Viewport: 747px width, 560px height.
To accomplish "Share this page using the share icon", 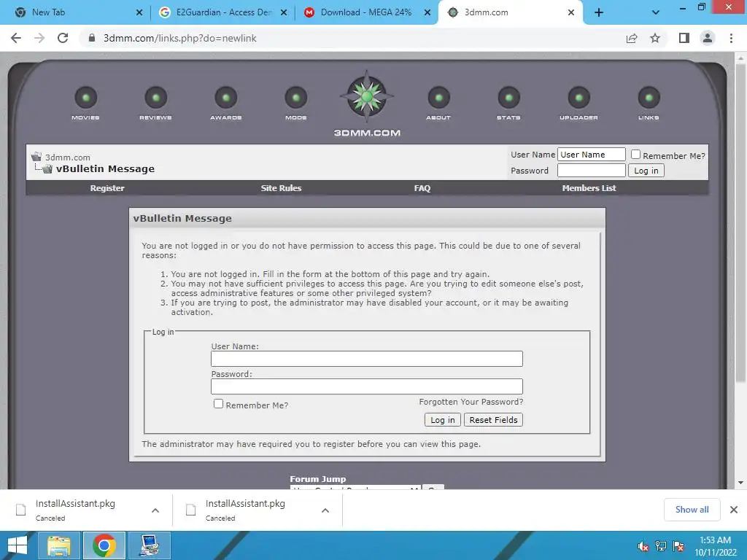I will click(632, 38).
